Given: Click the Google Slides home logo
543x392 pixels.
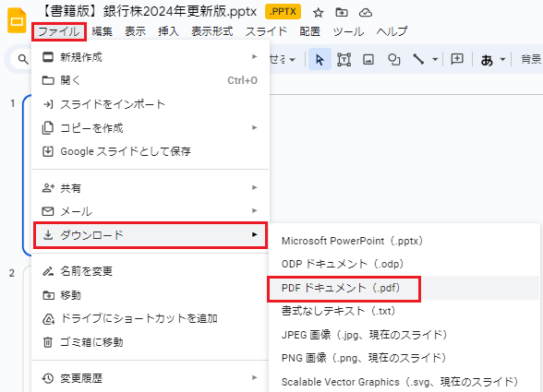Looking at the screenshot, I should pyautogui.click(x=17, y=21).
